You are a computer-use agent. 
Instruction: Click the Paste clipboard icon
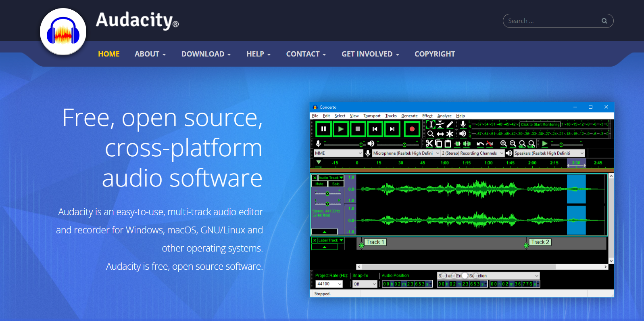(x=448, y=143)
